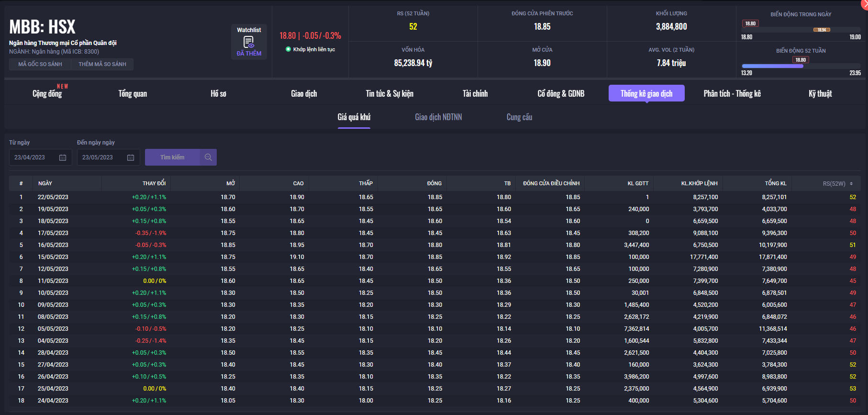Open the 'Đến ngày' calendar icon
Screen dimensions: 868x415
point(131,157)
